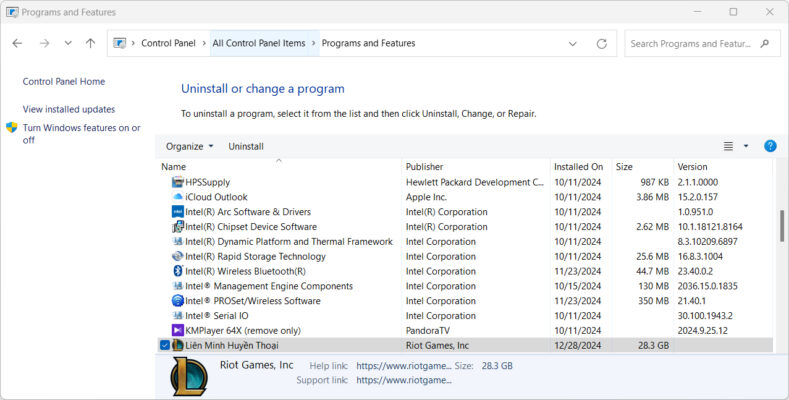Sort list by Installed On column
Image resolution: width=789 pixels, height=400 pixels.
(578, 167)
